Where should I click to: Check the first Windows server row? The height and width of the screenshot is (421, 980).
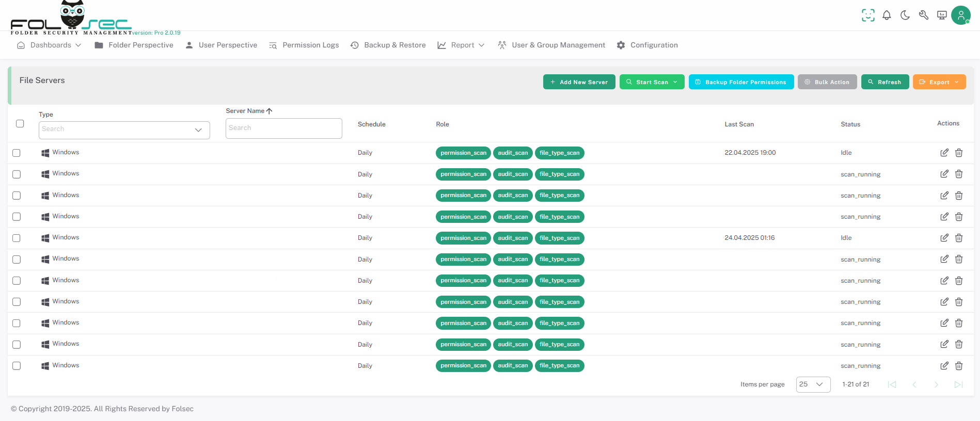point(17,153)
